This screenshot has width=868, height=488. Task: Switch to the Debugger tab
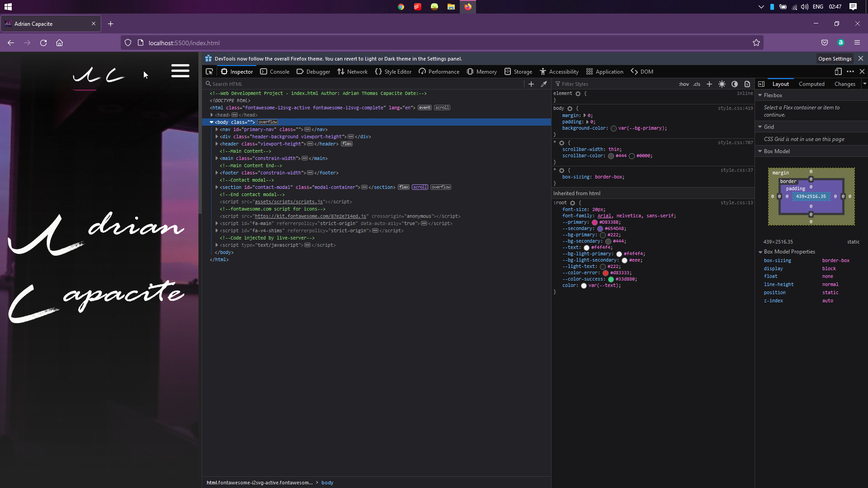point(313,72)
